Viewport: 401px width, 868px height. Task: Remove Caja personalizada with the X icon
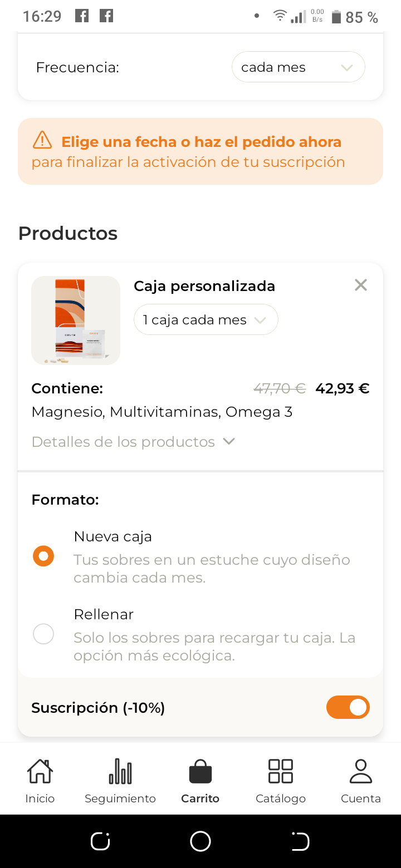(x=361, y=285)
